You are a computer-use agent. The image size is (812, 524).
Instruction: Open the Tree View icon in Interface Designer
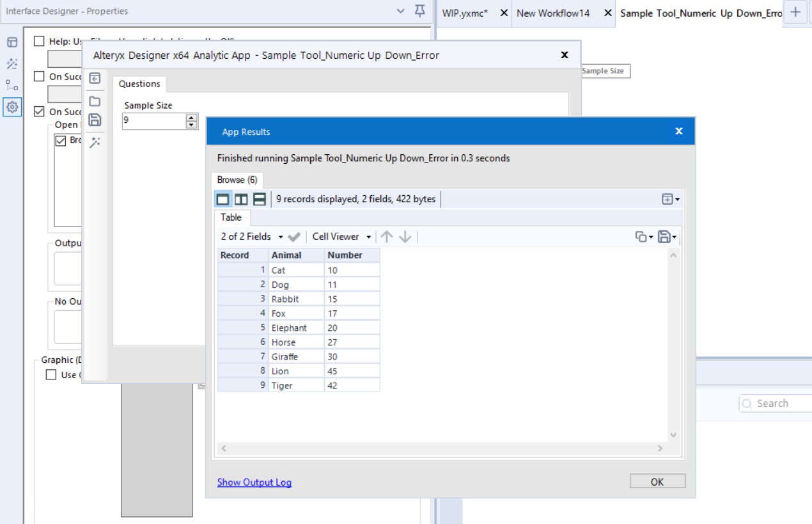(12, 85)
